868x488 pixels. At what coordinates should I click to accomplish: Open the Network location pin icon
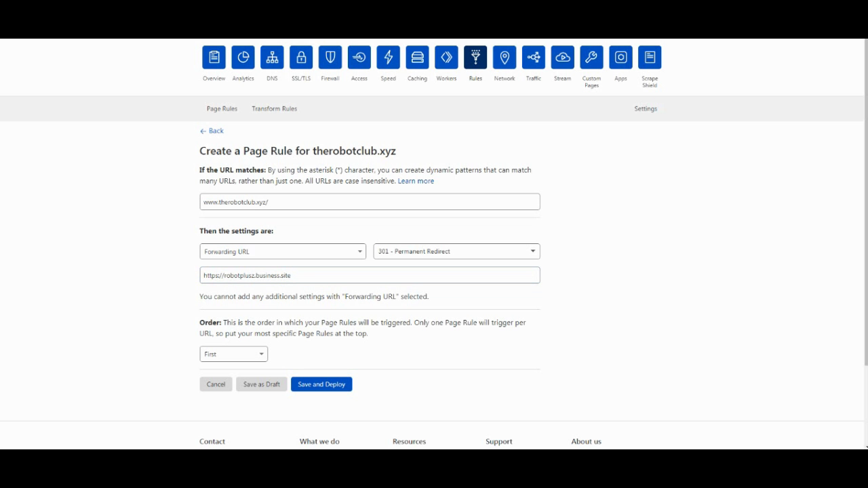tap(505, 58)
